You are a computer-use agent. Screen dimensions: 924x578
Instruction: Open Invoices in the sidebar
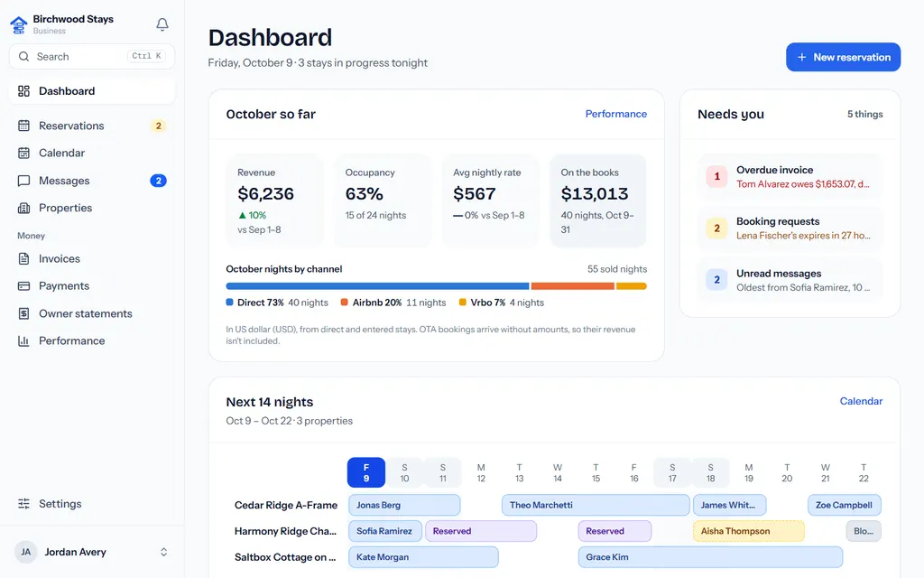(92, 258)
